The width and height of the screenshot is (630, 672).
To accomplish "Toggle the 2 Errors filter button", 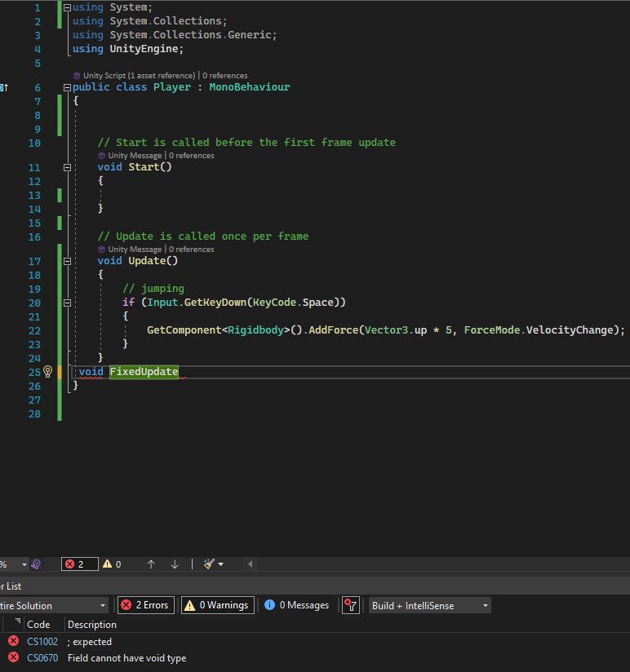I will click(x=146, y=605).
